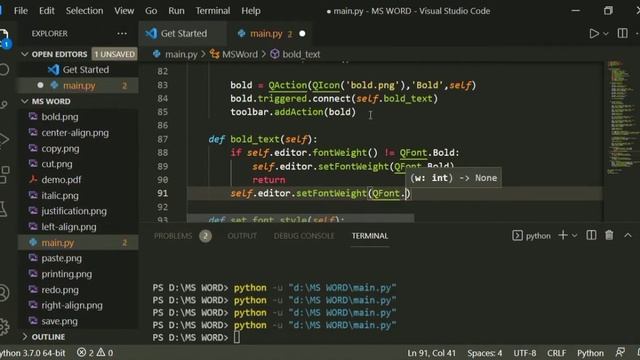Open printing.png in the file tree
The height and width of the screenshot is (360, 640).
tap(67, 274)
